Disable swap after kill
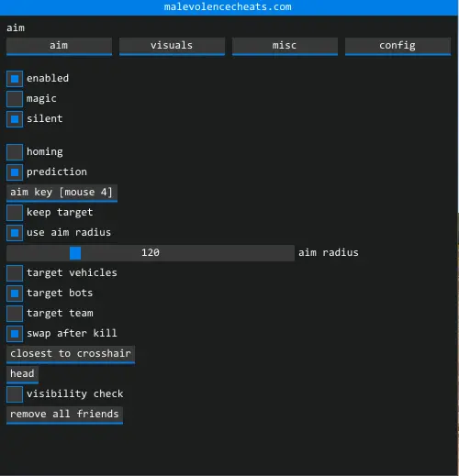The height and width of the screenshot is (476, 459). click(15, 334)
